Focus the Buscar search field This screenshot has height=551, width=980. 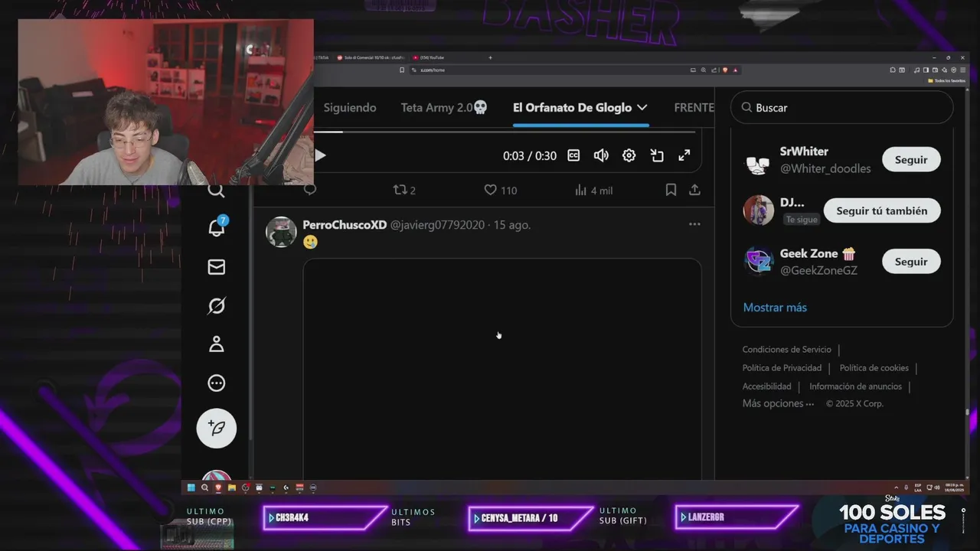(841, 108)
